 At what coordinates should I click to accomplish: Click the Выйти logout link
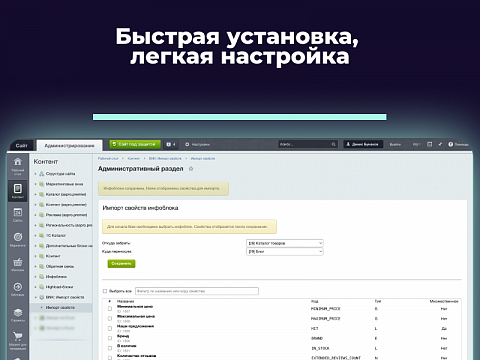point(395,144)
